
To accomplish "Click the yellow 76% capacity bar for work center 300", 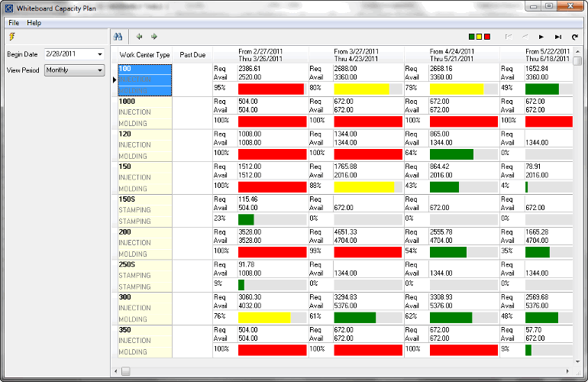I will tap(263, 317).
